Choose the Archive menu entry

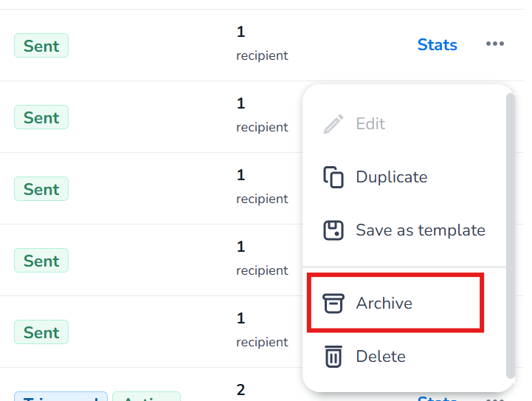coord(384,303)
